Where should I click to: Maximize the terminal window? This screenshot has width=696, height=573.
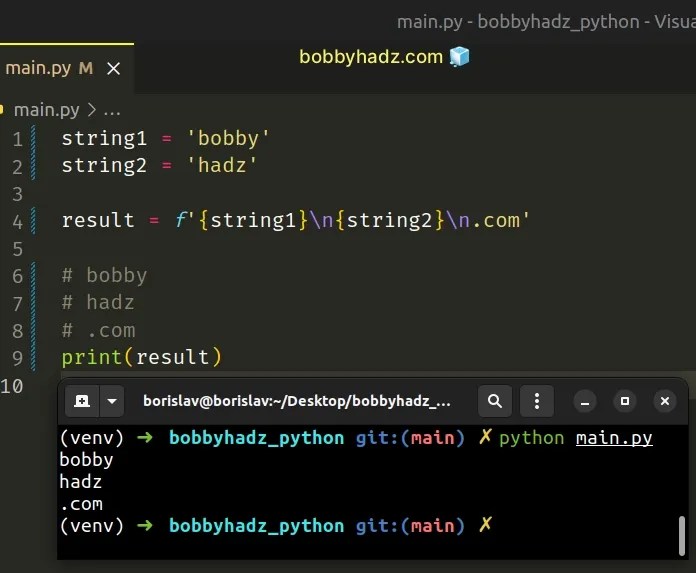[625, 401]
